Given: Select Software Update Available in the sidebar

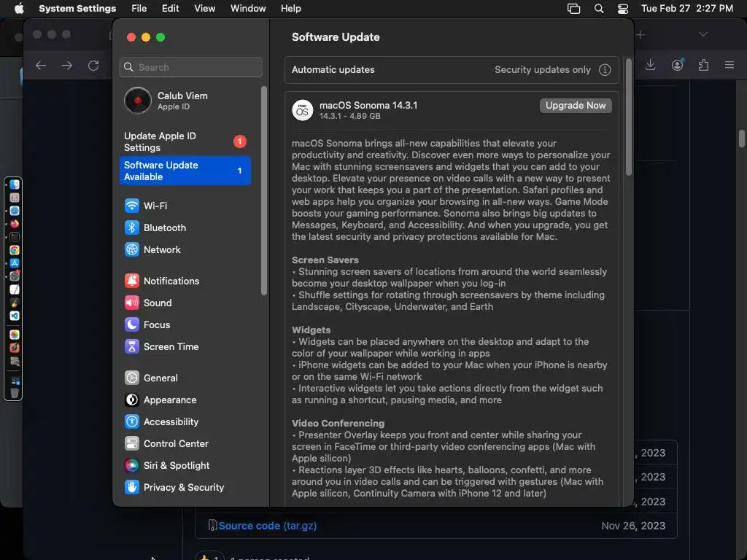Looking at the screenshot, I should pyautogui.click(x=185, y=171).
